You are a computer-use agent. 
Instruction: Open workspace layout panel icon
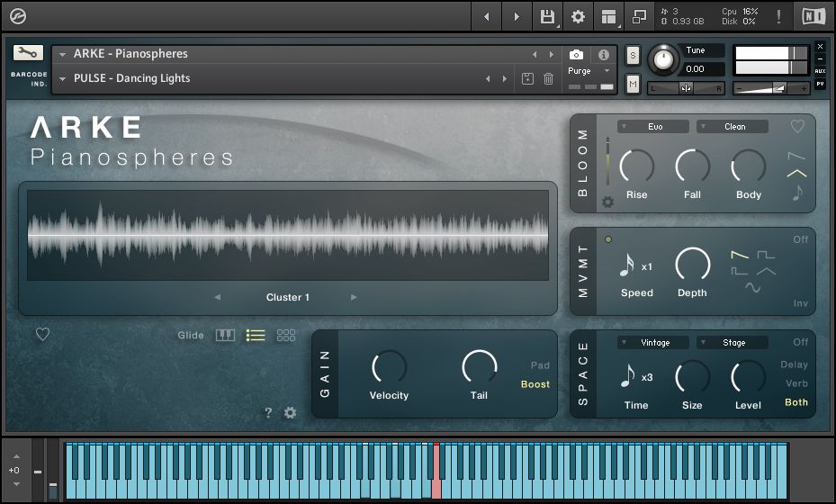coord(608,16)
